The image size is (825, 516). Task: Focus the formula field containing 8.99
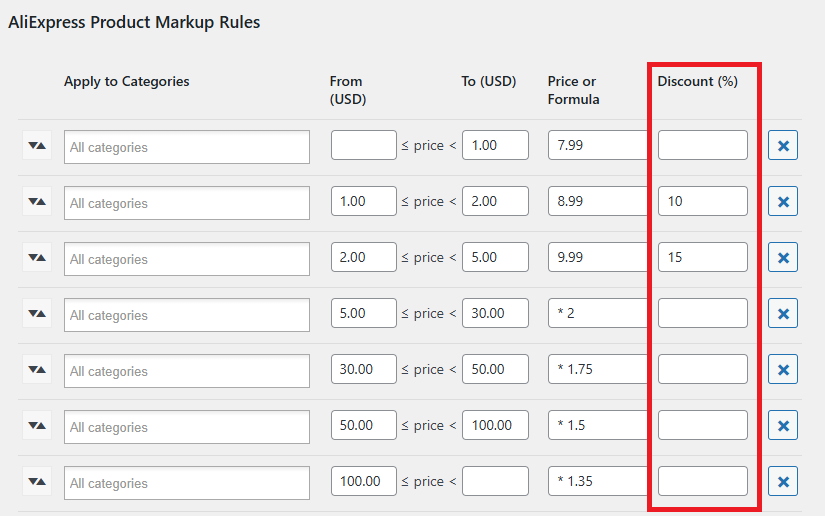coord(598,201)
